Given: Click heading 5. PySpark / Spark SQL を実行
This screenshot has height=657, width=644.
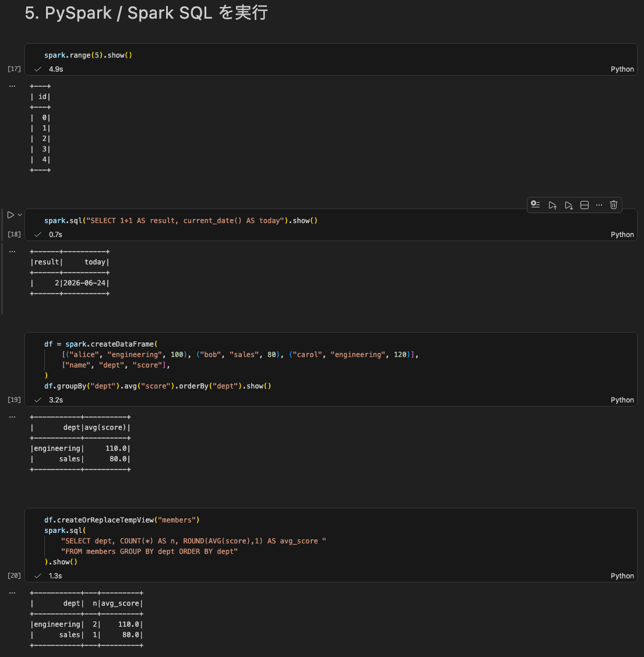Looking at the screenshot, I should [x=146, y=13].
